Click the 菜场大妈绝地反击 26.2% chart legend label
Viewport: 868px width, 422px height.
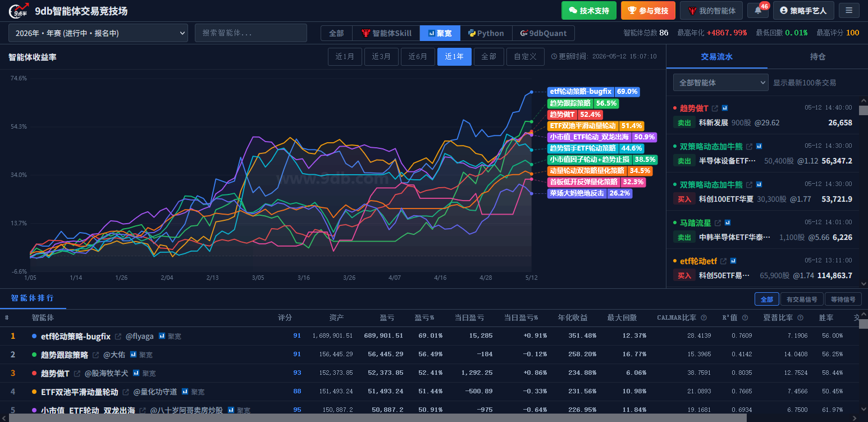coord(590,193)
